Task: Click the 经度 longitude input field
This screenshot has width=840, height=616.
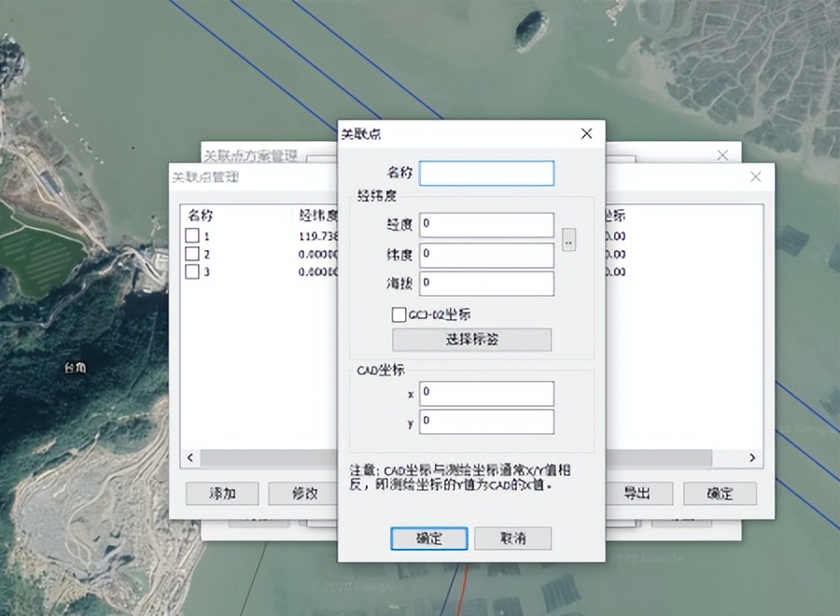Action: coord(486,225)
